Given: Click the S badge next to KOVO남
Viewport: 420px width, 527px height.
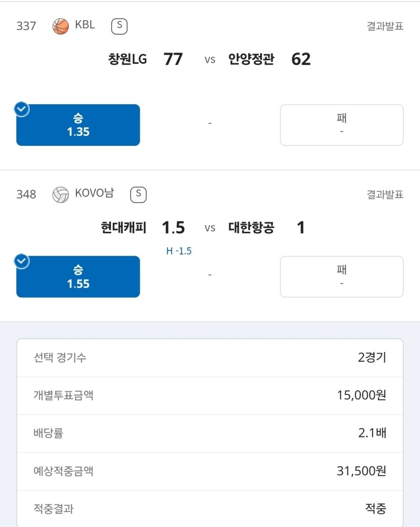Looking at the screenshot, I should click(139, 194).
